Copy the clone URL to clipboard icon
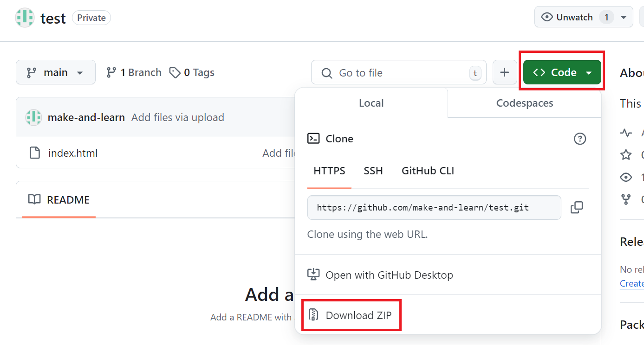Image resolution: width=644 pixels, height=345 pixels. click(x=577, y=207)
